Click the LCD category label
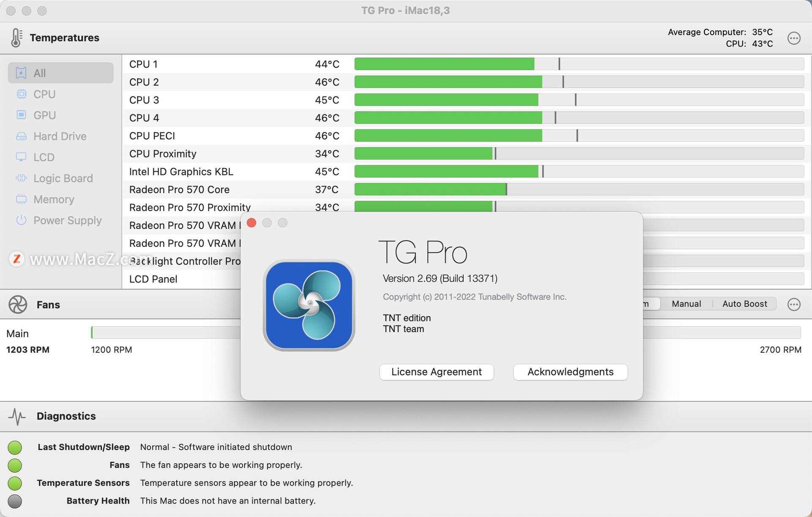This screenshot has height=517, width=812. click(x=44, y=157)
